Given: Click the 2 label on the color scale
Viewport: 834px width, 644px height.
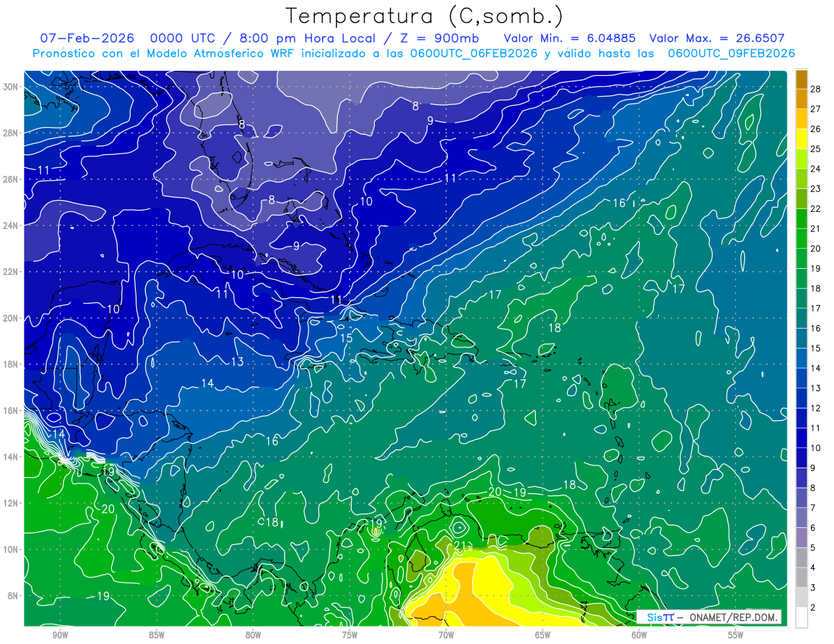Looking at the screenshot, I should [x=813, y=607].
